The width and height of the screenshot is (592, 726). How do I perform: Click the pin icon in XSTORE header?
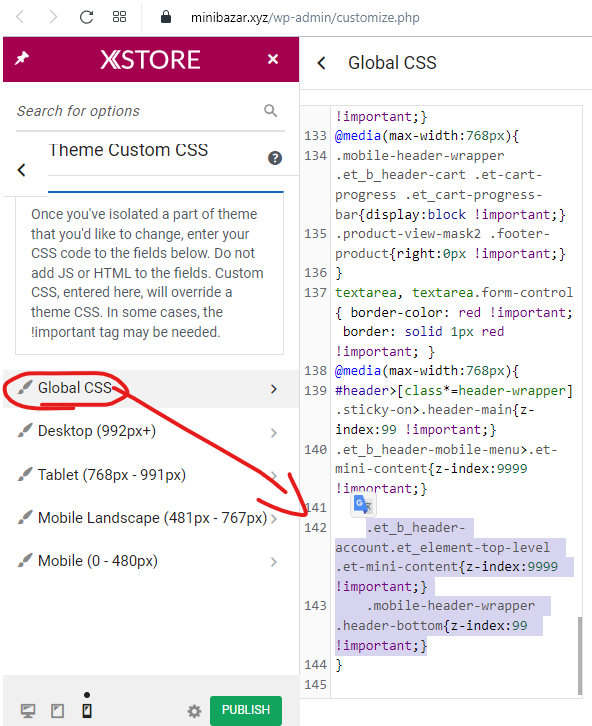point(22,58)
